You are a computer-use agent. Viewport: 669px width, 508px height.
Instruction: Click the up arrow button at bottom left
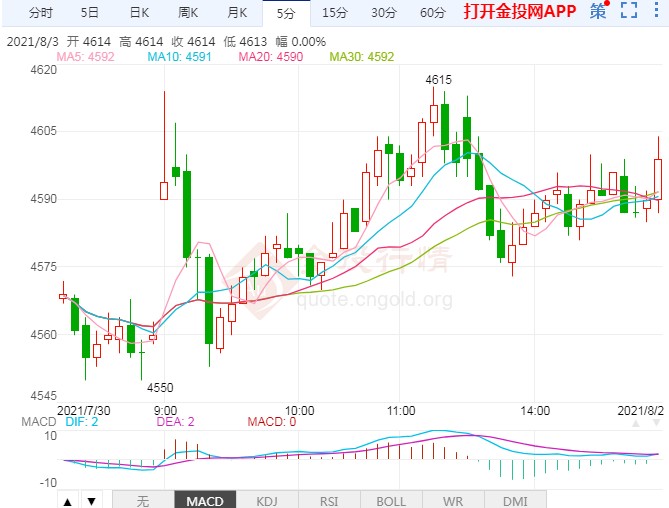coord(67,500)
